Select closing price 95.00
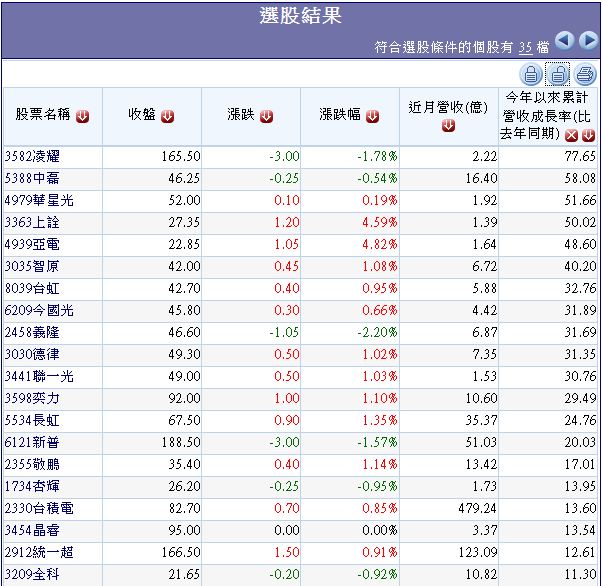 point(184,530)
